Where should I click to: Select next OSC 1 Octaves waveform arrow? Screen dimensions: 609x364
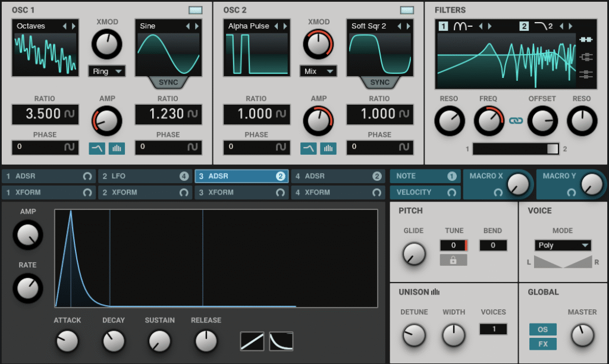(73, 26)
